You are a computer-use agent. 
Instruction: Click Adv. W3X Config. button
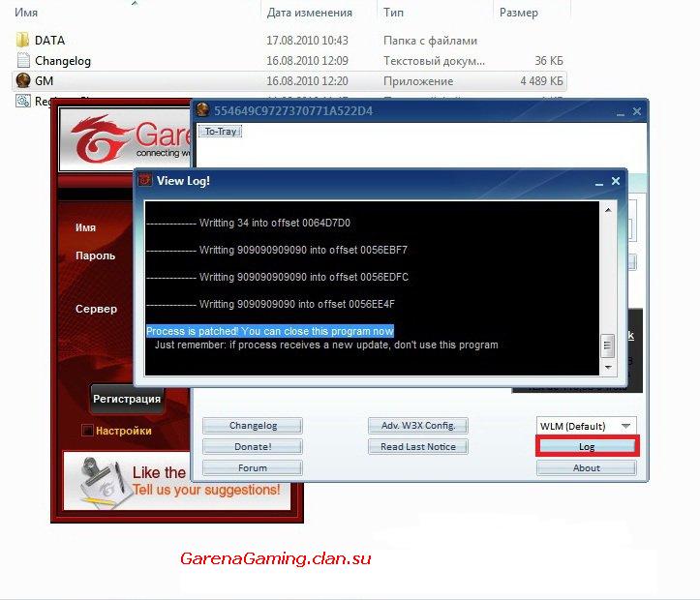pyautogui.click(x=418, y=426)
